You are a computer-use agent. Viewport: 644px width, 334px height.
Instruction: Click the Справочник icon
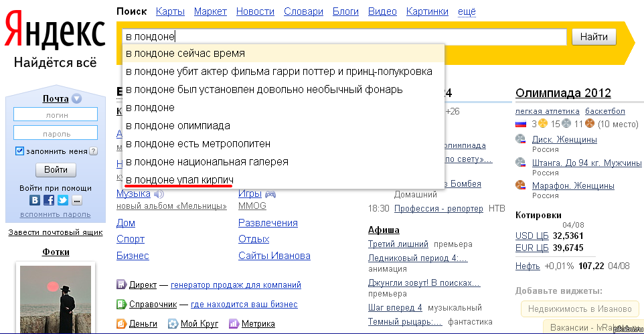(121, 304)
